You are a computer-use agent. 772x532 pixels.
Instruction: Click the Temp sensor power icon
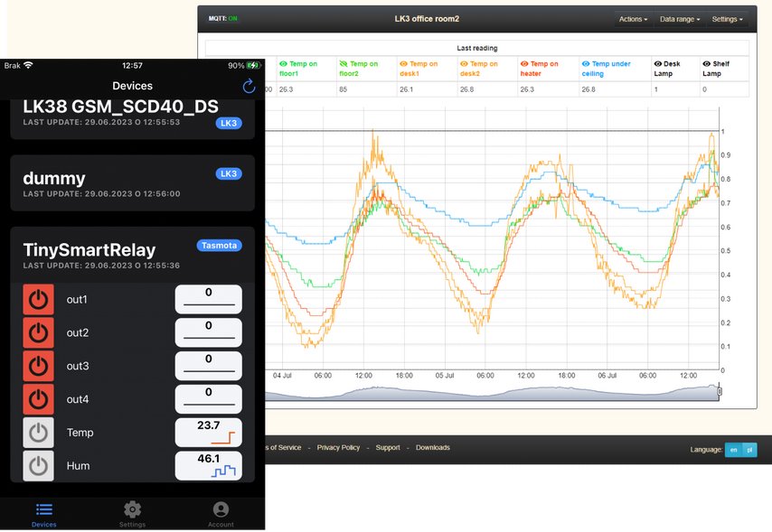tap(38, 433)
